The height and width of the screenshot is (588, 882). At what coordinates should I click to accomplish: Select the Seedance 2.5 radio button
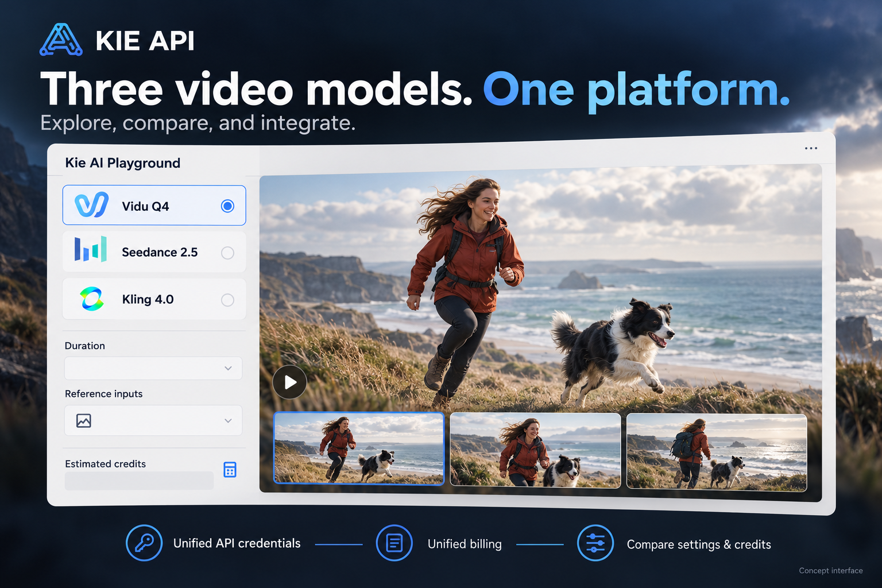tap(227, 253)
